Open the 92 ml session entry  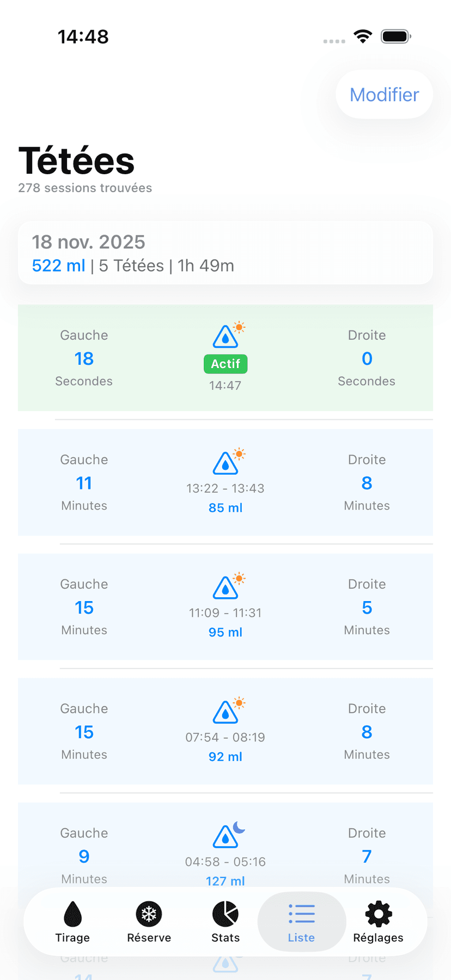coord(225,757)
